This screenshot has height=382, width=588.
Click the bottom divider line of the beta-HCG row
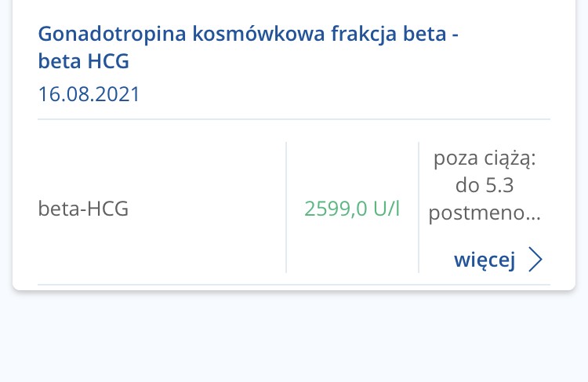click(294, 284)
